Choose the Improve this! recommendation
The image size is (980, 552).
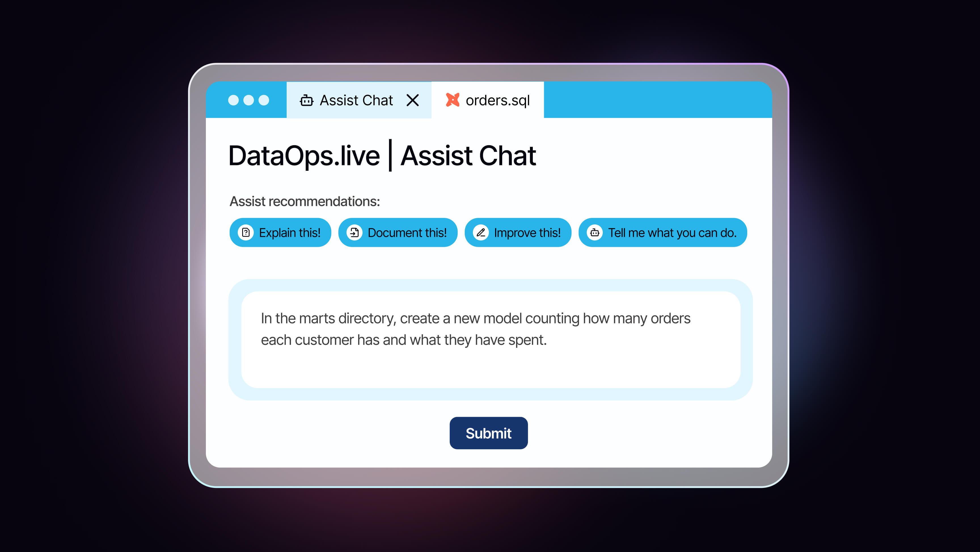click(x=518, y=232)
